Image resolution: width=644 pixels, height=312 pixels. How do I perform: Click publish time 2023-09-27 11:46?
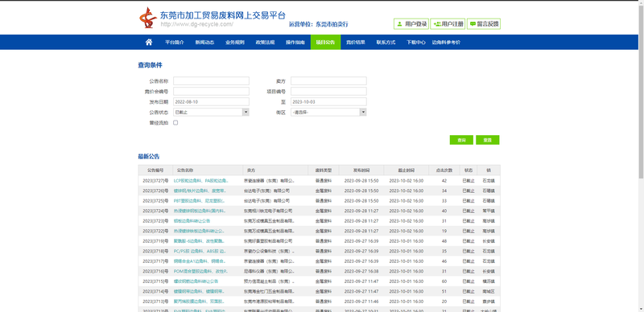pyautogui.click(x=361, y=302)
